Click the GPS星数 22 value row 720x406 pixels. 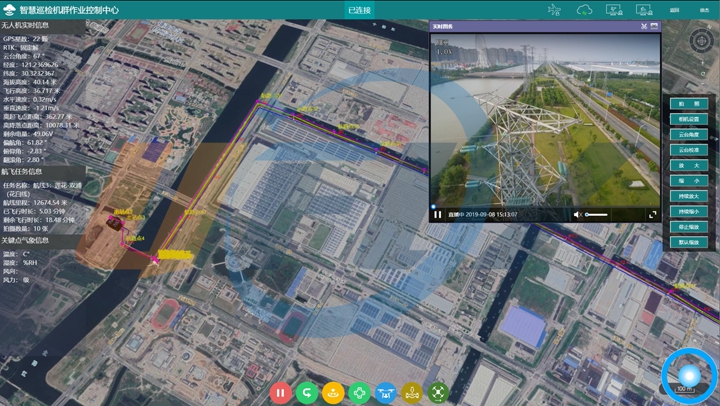[26, 39]
